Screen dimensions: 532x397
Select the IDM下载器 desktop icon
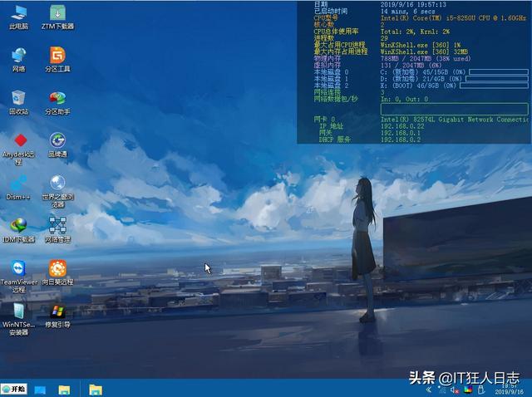pyautogui.click(x=18, y=231)
